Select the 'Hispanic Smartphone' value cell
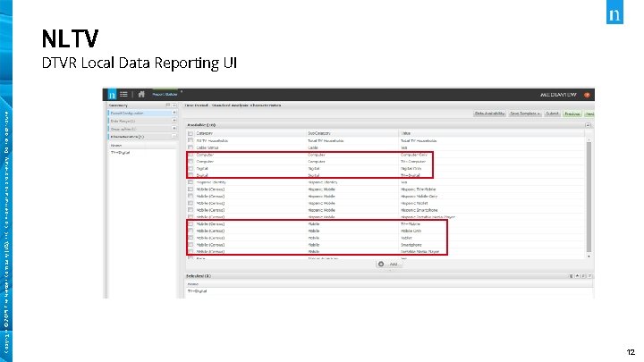This screenshot has height=362, width=644. 419,210
